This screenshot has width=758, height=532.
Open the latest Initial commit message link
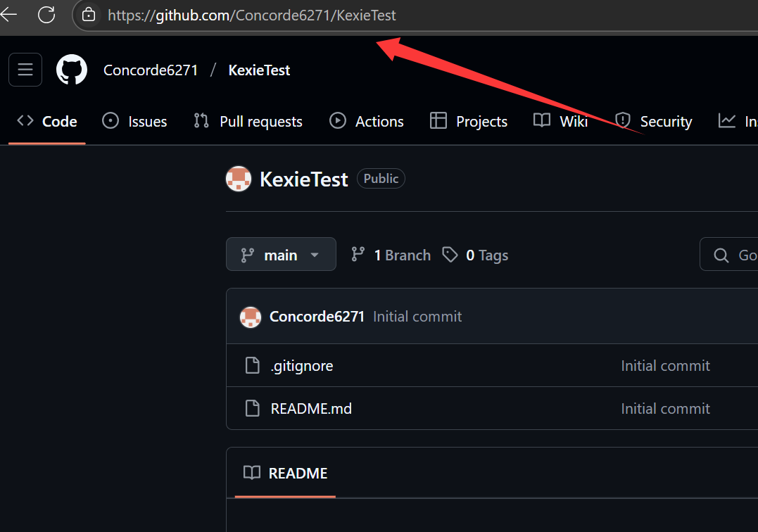point(417,317)
